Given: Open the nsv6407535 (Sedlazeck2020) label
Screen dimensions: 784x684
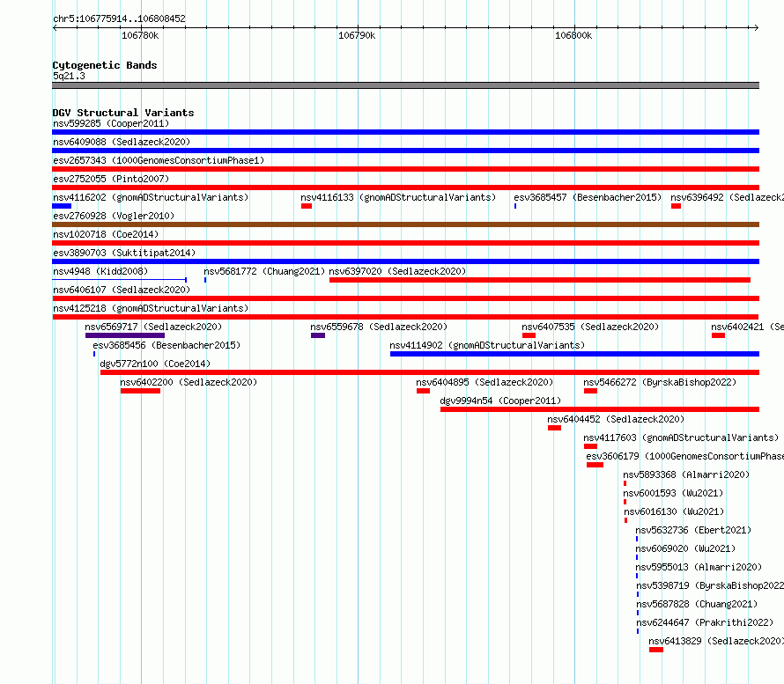Looking at the screenshot, I should 590,327.
